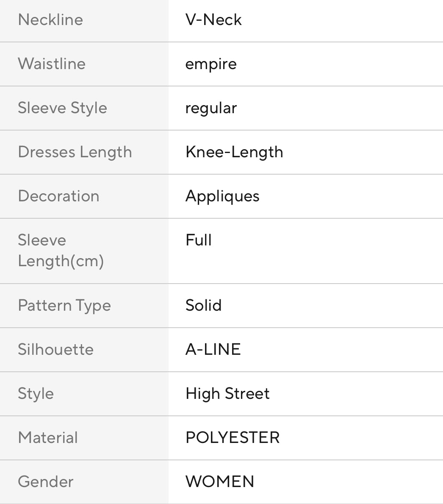
Task: Tap the Full sleeve length value
Action: 199,240
